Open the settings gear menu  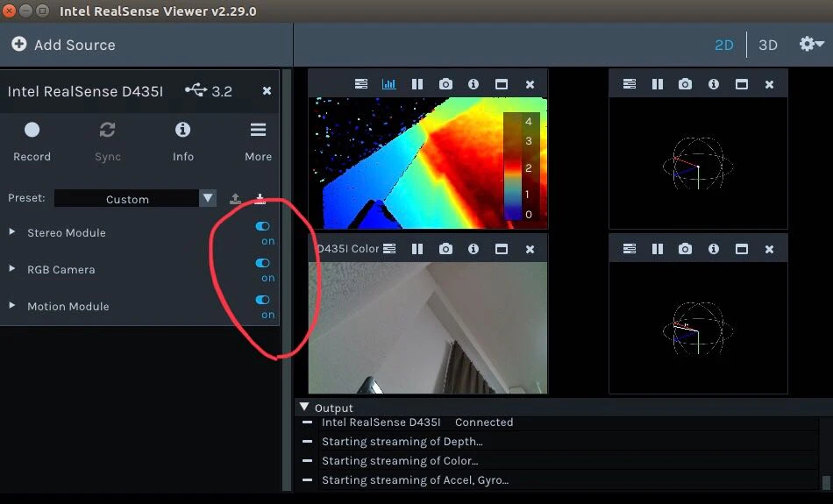click(x=811, y=44)
